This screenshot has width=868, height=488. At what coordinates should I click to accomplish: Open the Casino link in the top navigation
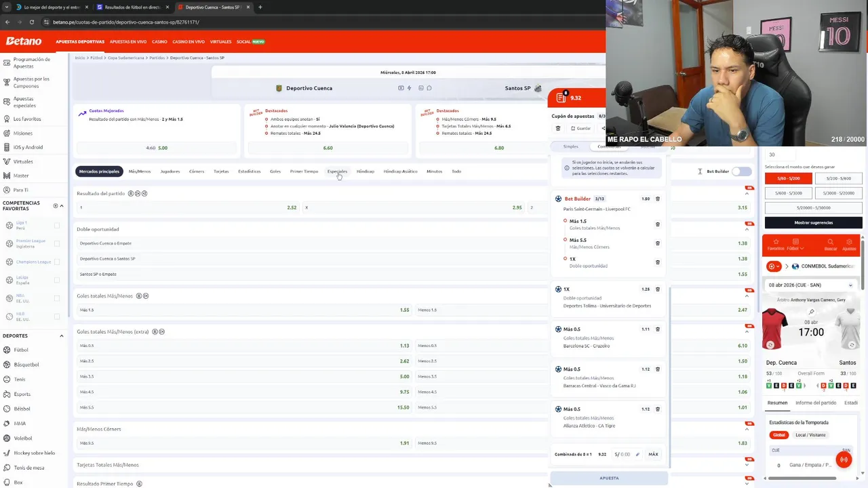click(x=159, y=41)
